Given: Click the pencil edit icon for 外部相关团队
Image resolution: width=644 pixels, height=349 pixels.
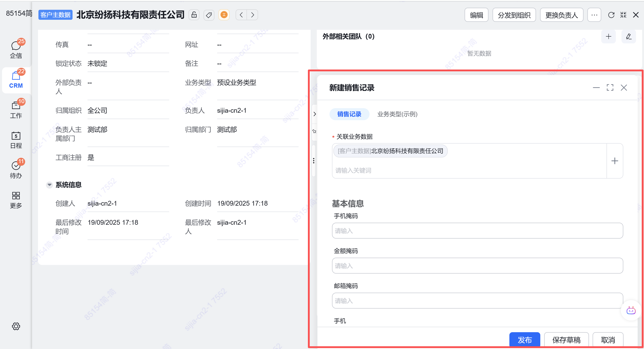Looking at the screenshot, I should (629, 37).
